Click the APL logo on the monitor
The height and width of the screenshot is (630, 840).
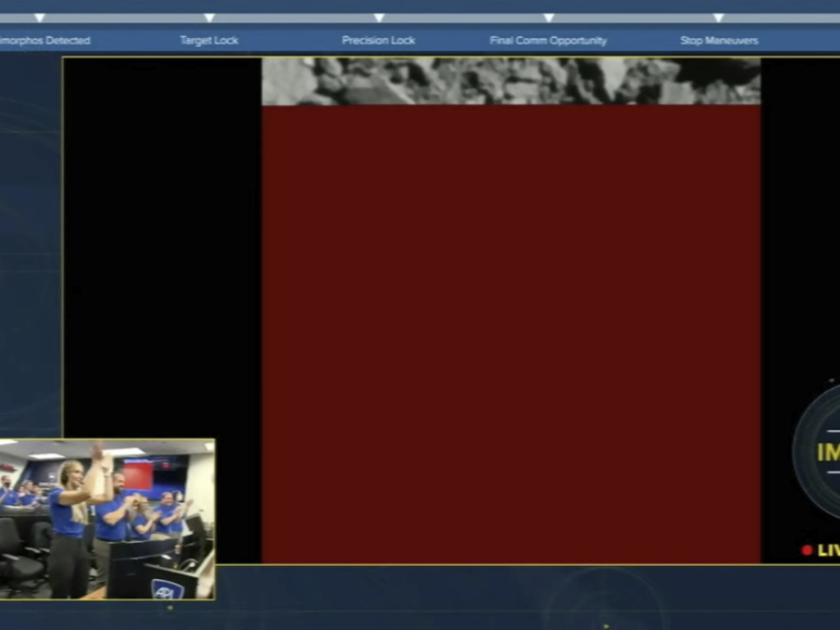tap(167, 587)
